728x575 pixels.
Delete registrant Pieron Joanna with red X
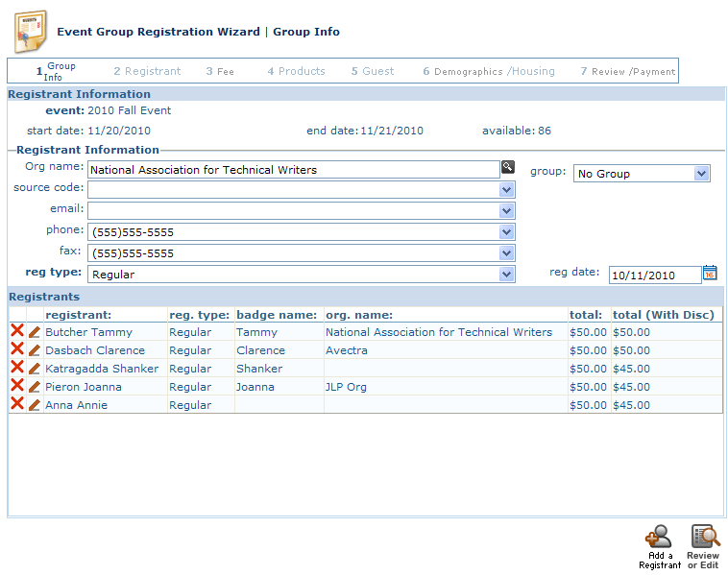click(x=17, y=385)
